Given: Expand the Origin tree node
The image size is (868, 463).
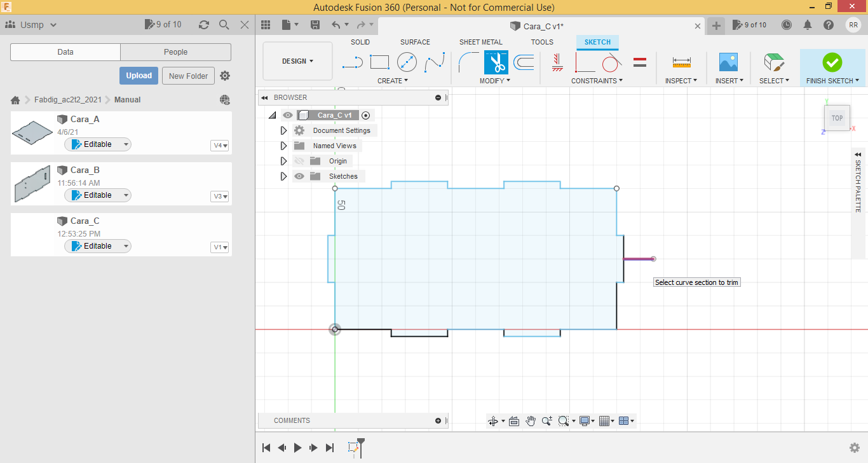Looking at the screenshot, I should pyautogui.click(x=283, y=161).
